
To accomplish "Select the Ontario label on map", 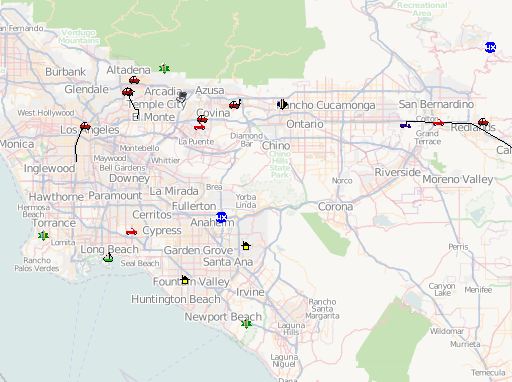I will tap(305, 124).
